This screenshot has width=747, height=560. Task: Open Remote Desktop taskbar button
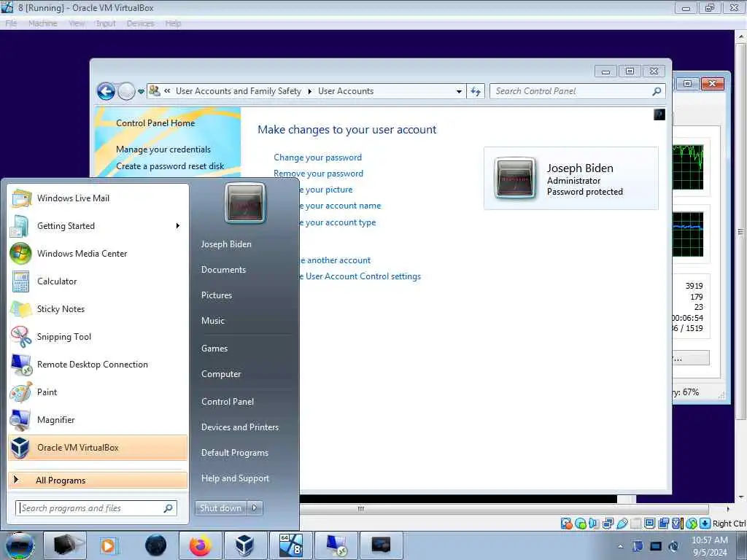(x=336, y=545)
